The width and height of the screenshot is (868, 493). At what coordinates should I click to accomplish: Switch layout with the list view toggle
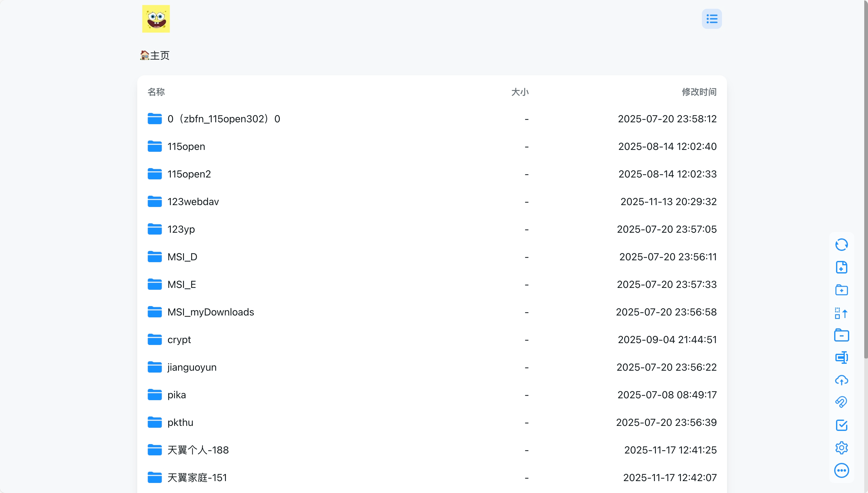point(712,19)
